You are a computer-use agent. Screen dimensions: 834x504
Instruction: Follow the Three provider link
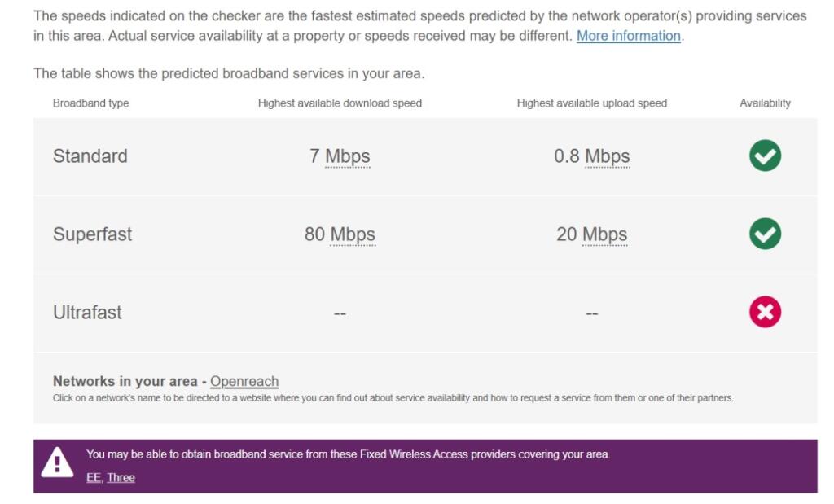tap(121, 477)
